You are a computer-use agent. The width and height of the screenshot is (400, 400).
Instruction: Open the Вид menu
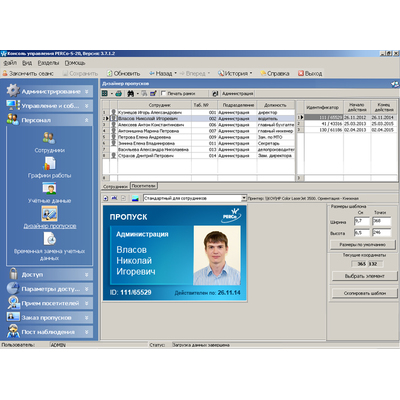(x=27, y=63)
